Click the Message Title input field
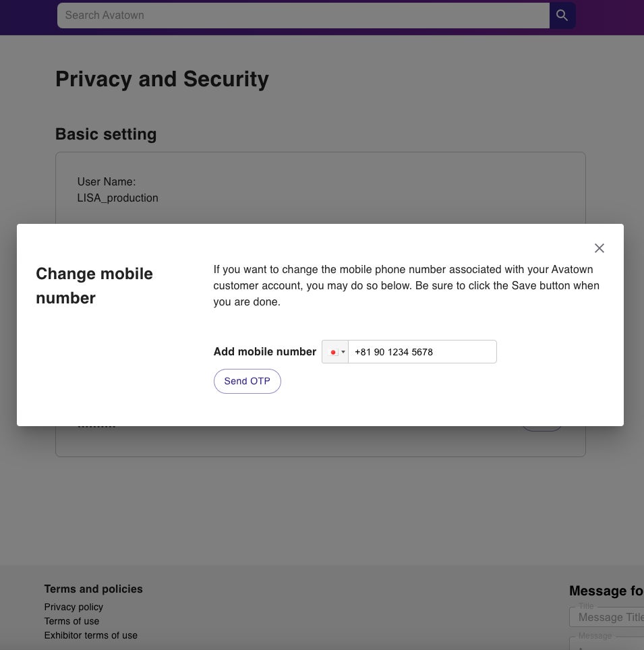644x650 pixels. point(609,617)
